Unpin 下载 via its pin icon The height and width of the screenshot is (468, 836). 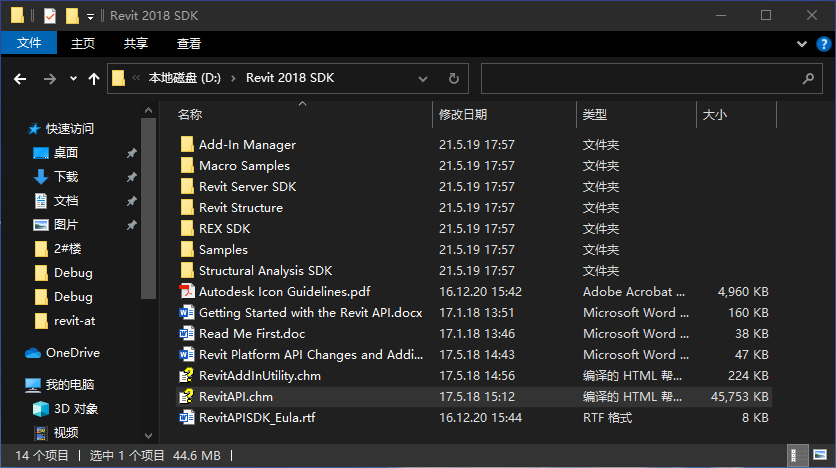click(x=132, y=177)
